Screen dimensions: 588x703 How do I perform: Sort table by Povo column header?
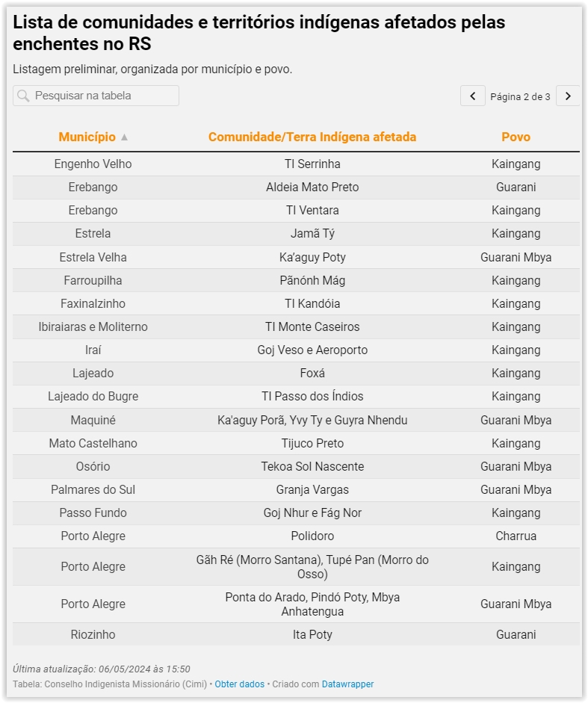(516, 137)
